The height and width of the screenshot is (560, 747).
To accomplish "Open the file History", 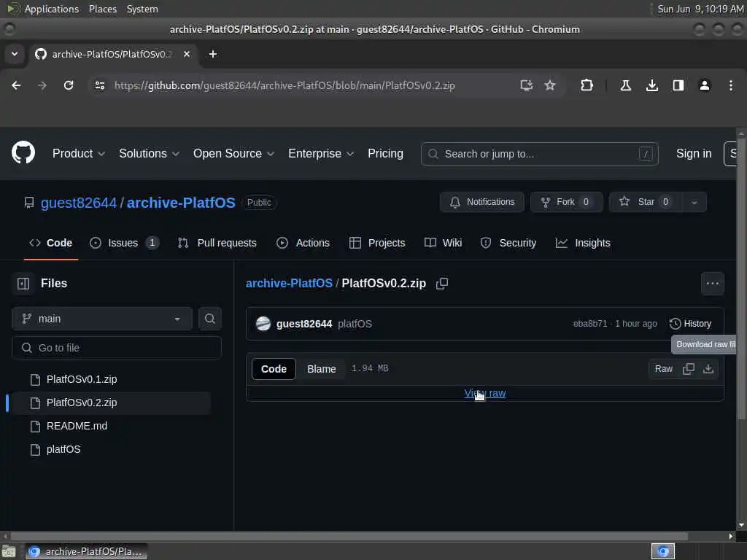I will tap(690, 324).
